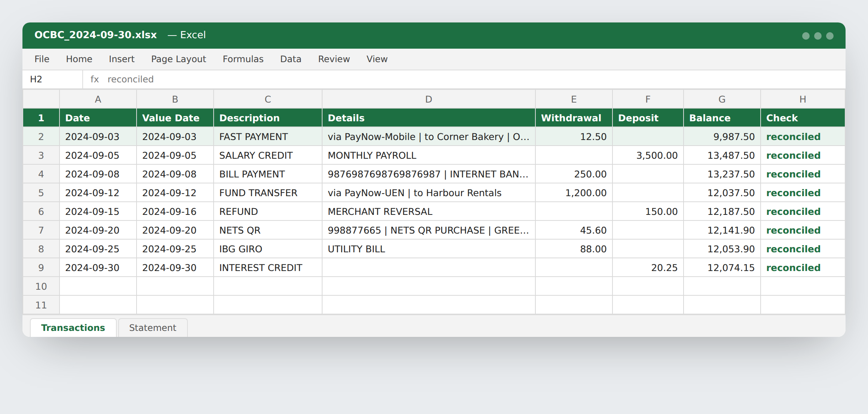This screenshot has height=414, width=868.
Task: Select the BILL PAYMENT description cell
Action: point(268,174)
